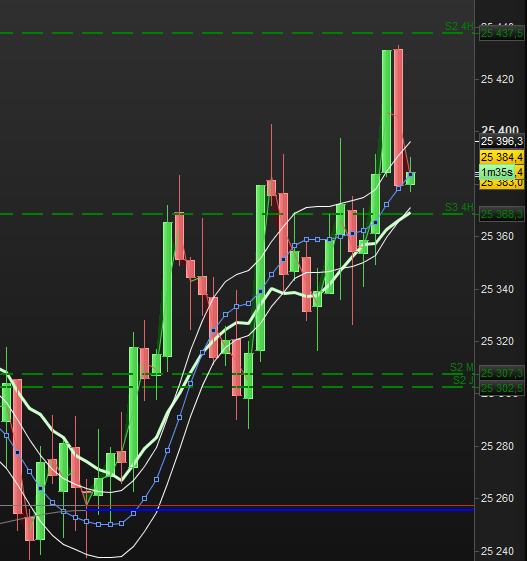Image resolution: width=527 pixels, height=561 pixels.
Task: Click the S2 M pivot label
Action: (x=462, y=367)
